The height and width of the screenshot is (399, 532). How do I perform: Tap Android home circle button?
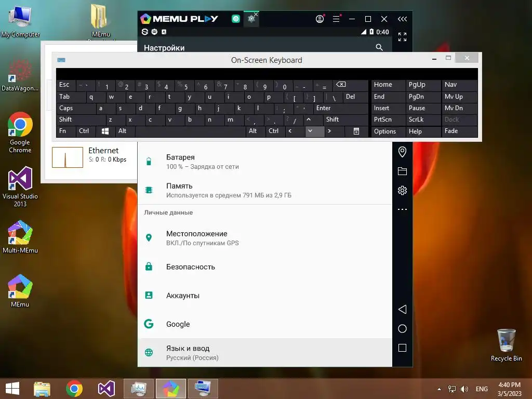[x=402, y=328]
